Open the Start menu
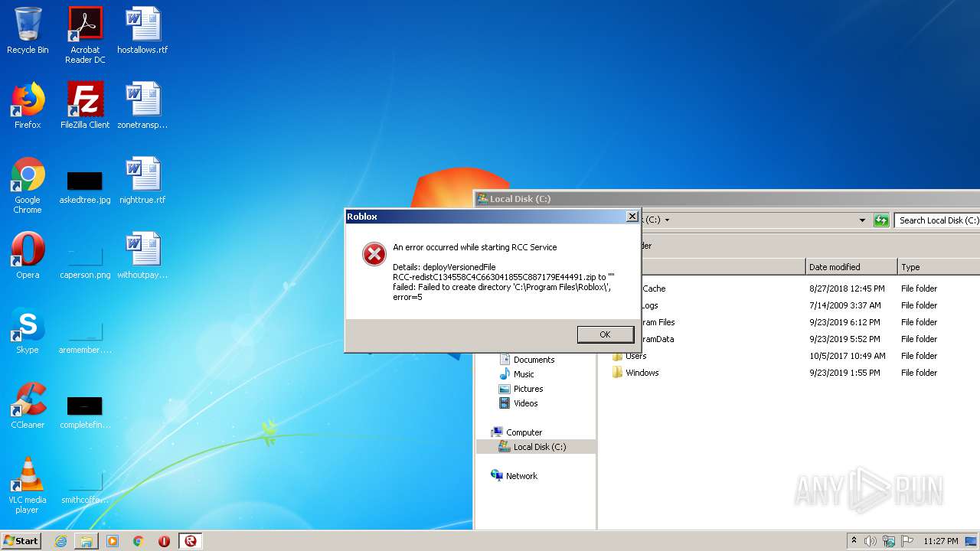This screenshot has width=980, height=551. pos(21,540)
